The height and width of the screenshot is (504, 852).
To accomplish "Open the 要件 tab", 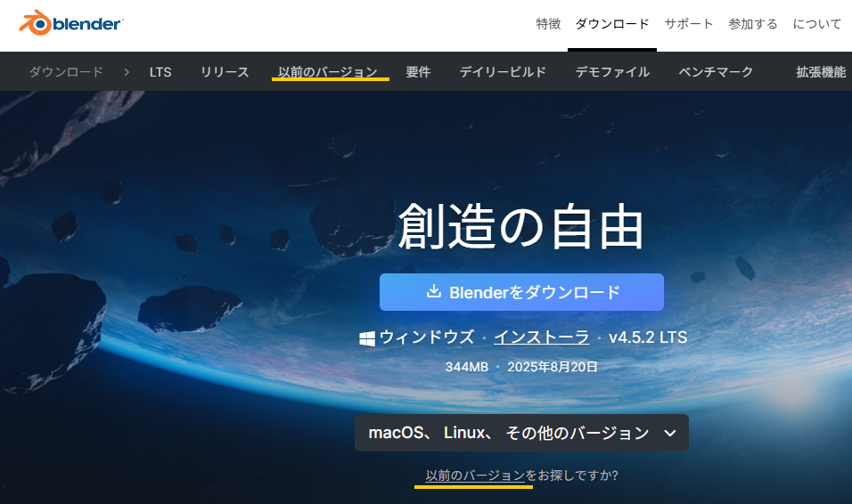I will pyautogui.click(x=418, y=72).
